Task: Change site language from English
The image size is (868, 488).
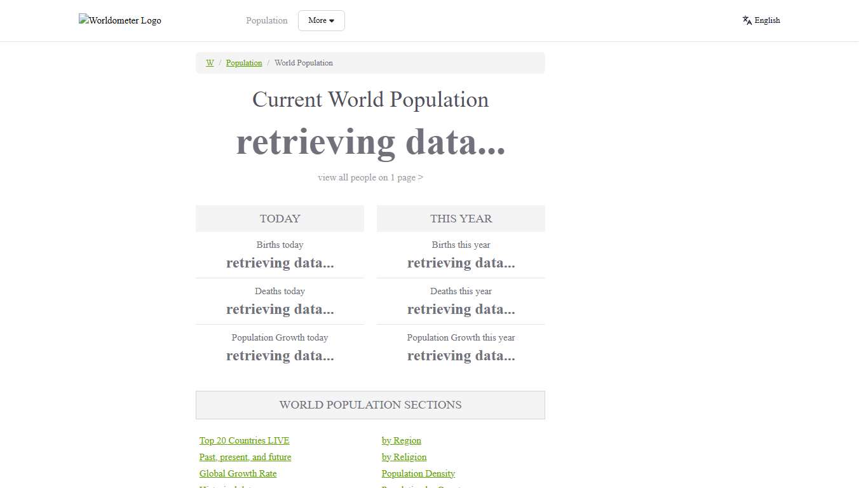Action: click(x=767, y=20)
